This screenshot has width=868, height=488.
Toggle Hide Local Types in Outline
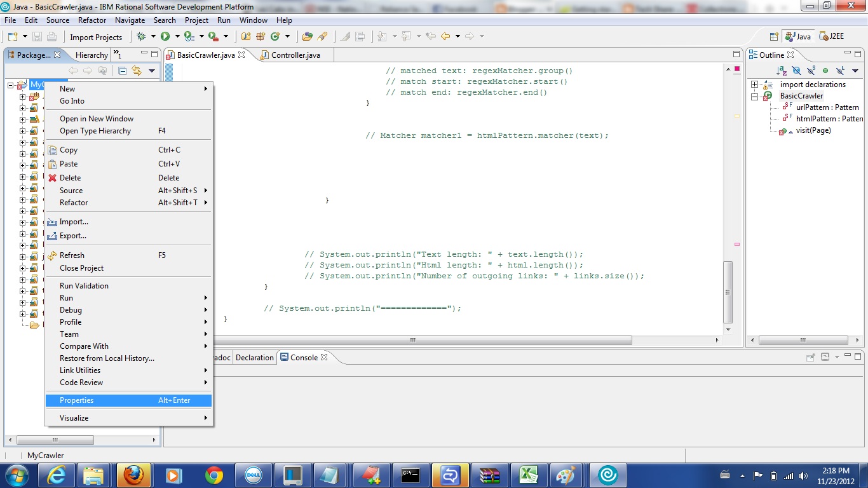click(841, 71)
